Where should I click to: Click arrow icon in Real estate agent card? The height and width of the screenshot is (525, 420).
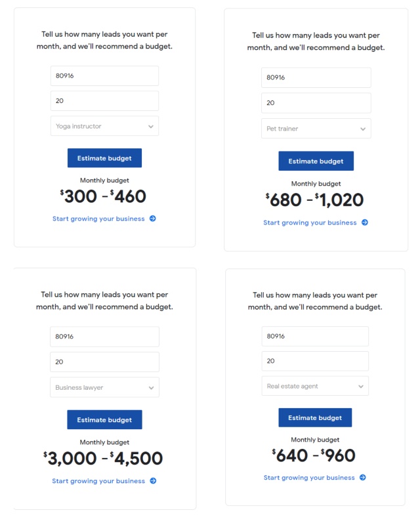[x=363, y=478]
